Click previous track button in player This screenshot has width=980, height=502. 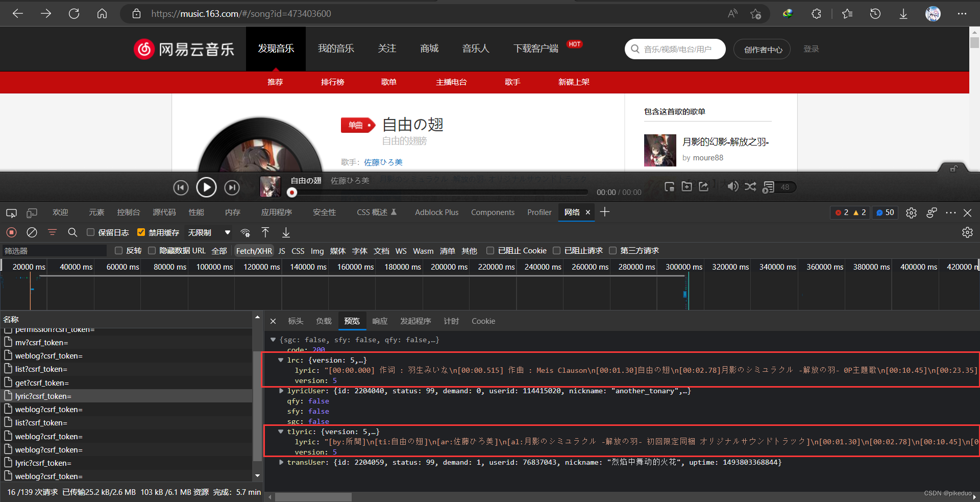tap(181, 188)
